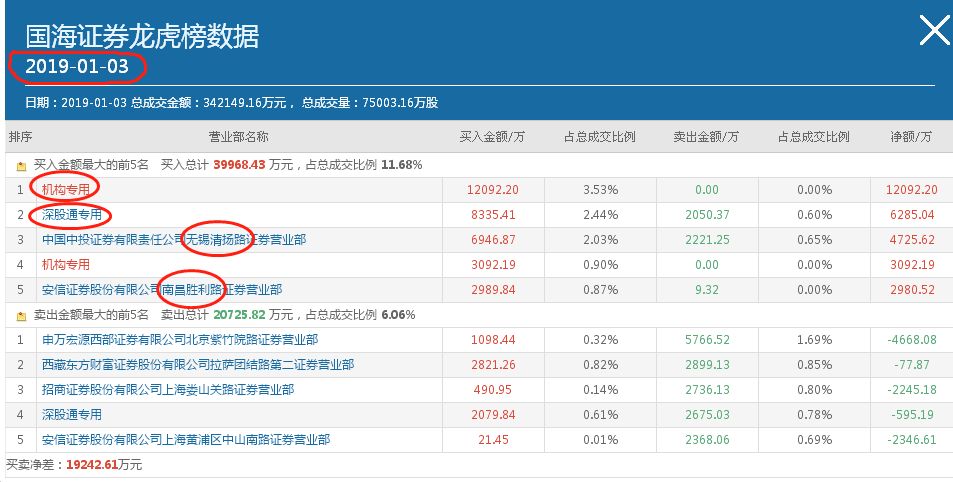Open 安信证券南昌胜利路证券营业部 link

tap(162, 289)
